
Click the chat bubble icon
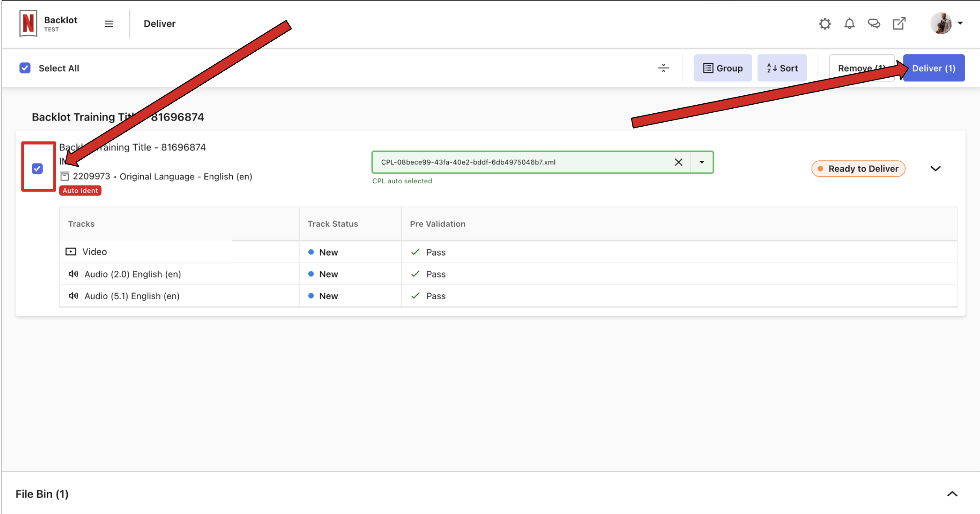pyautogui.click(x=874, y=23)
